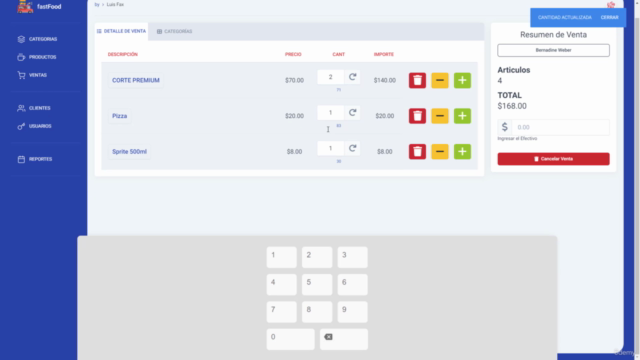Increase Pizza quantity with plus

point(462,116)
